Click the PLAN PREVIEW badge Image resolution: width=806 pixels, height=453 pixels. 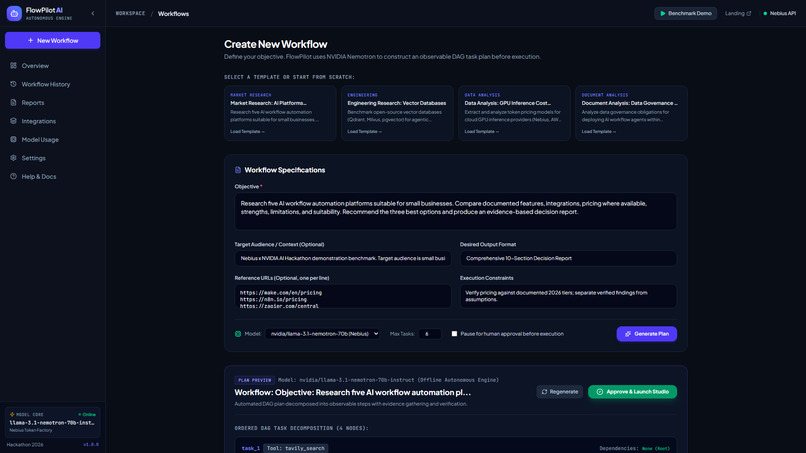point(254,380)
